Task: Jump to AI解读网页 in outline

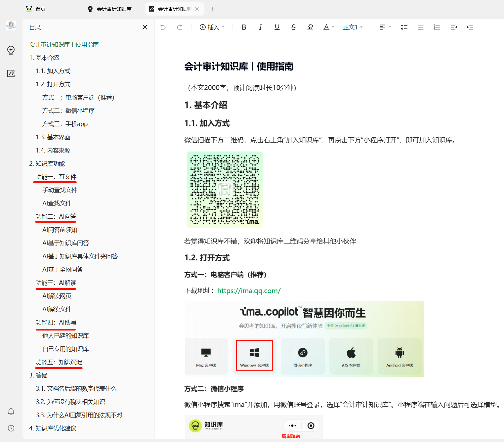Action: (57, 296)
